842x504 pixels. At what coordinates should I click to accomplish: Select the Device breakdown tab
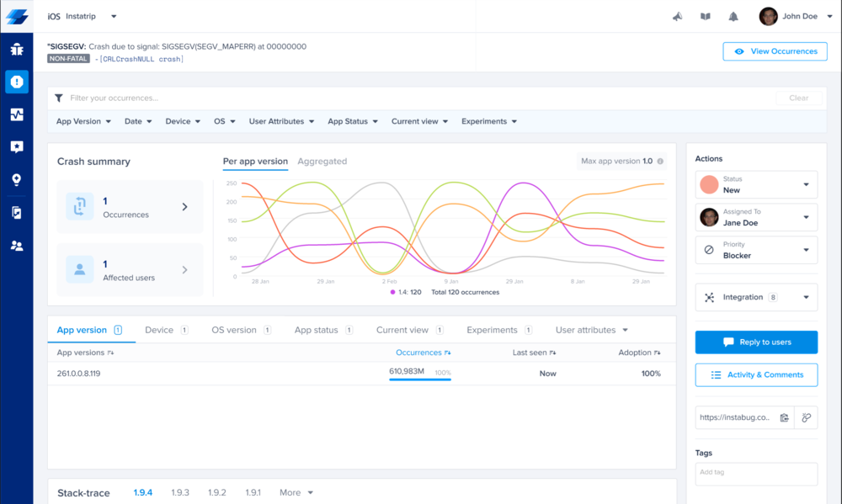tap(167, 330)
